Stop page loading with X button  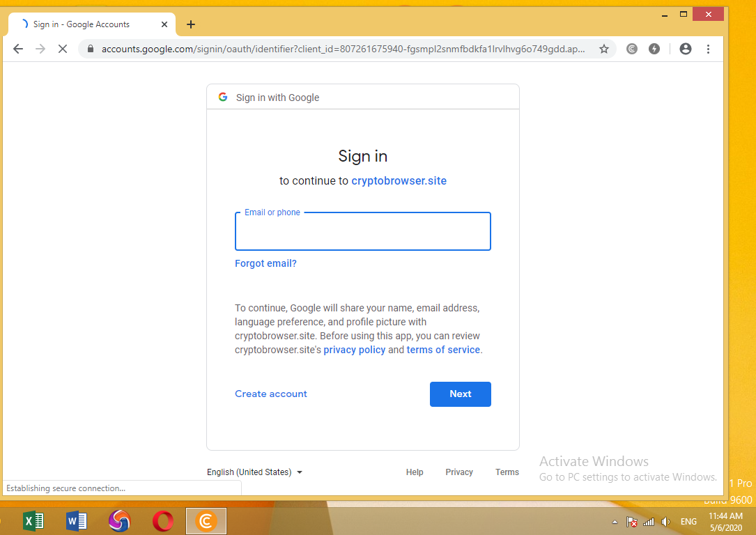(62, 49)
